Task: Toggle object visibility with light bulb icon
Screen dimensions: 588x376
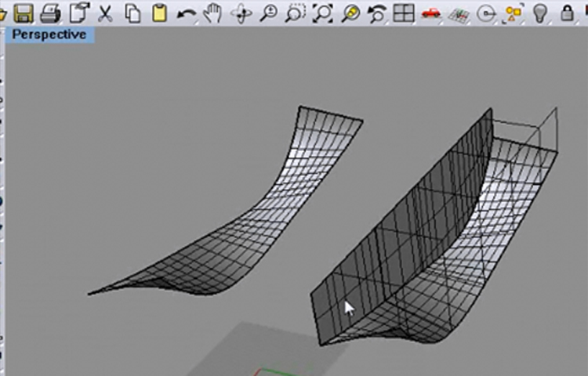Action: 540,13
